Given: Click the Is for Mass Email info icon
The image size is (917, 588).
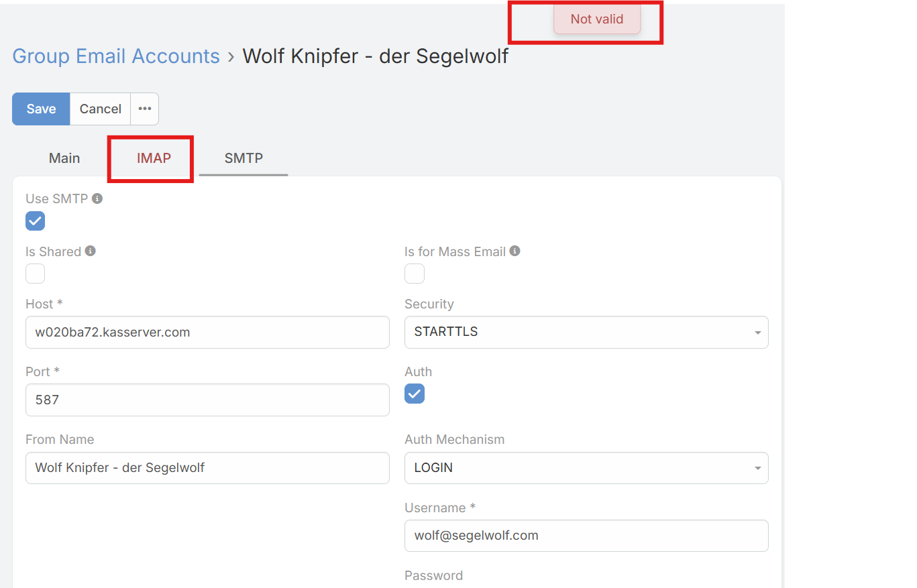Looking at the screenshot, I should click(515, 251).
